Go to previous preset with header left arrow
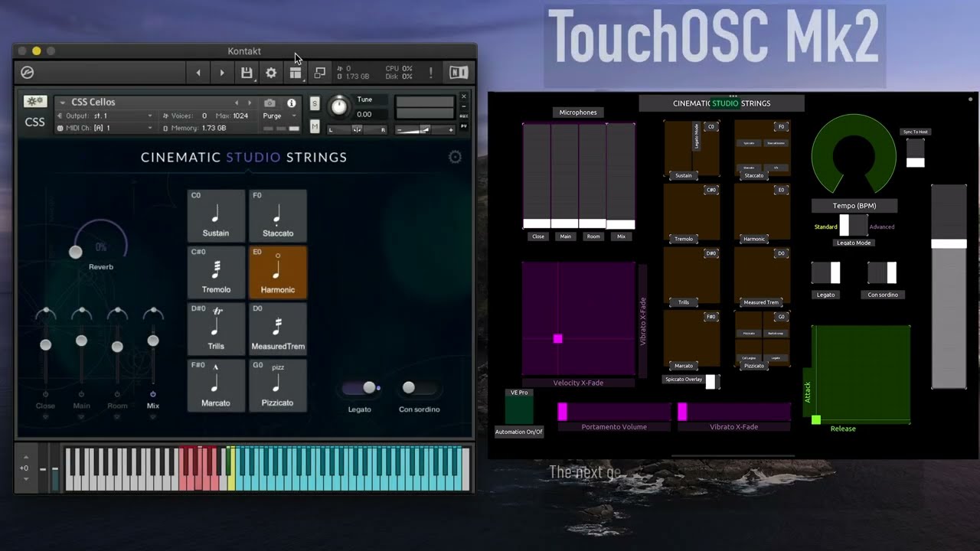 point(198,73)
